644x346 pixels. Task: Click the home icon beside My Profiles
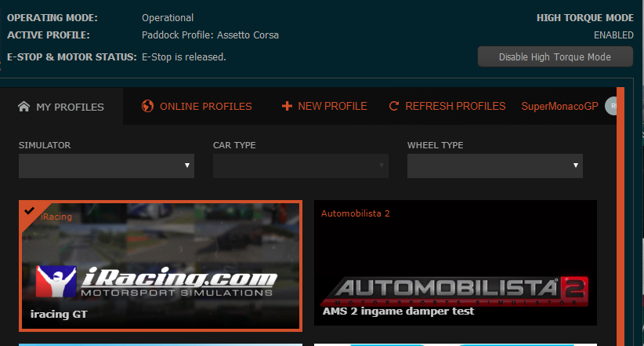pos(24,107)
